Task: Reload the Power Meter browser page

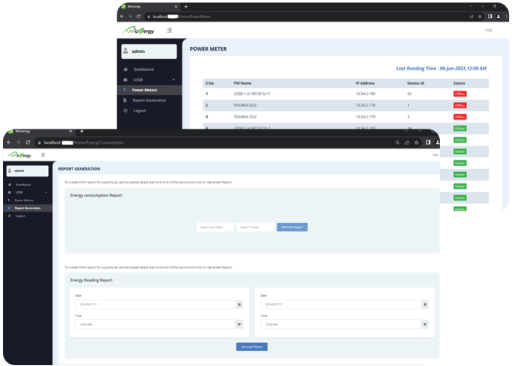Action: 138,16
